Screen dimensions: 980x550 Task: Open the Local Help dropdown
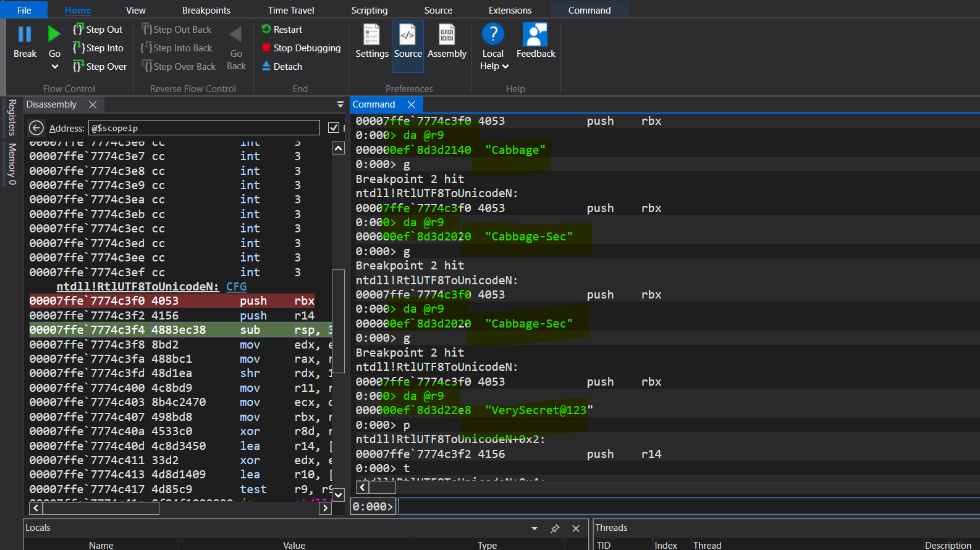click(494, 66)
